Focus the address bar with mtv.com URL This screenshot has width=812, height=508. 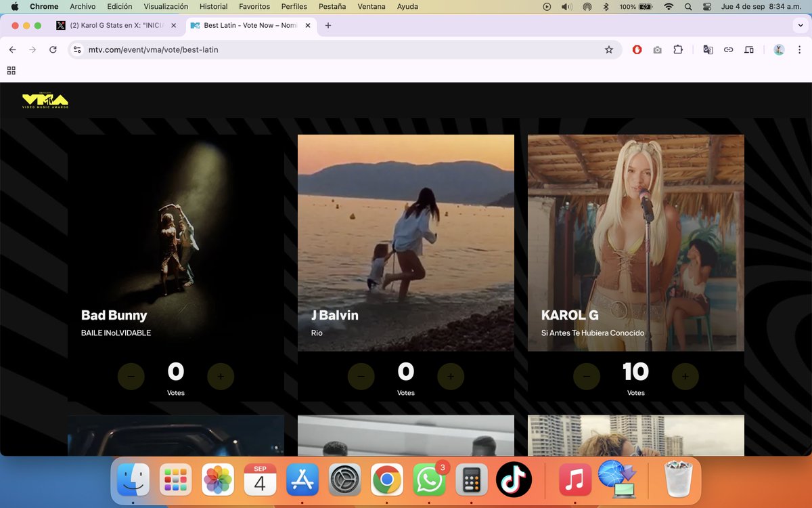click(x=345, y=49)
